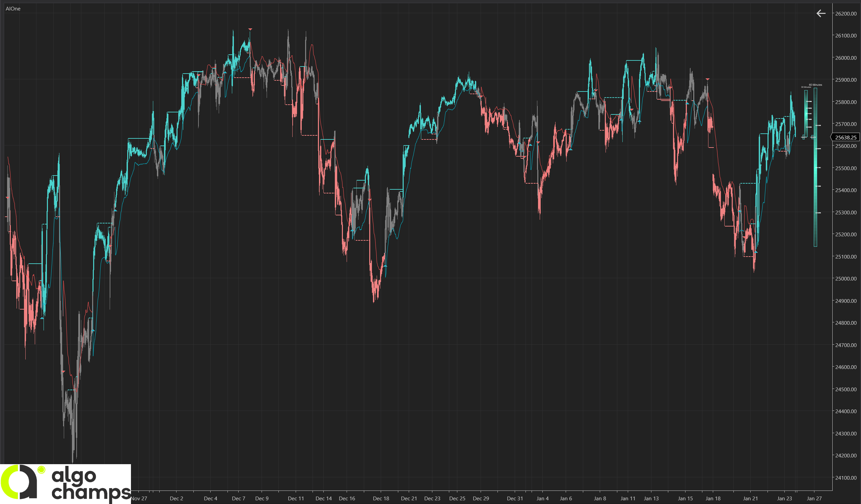The image size is (861, 504).
Task: Click the 25638.25 current price tag
Action: 845,137
